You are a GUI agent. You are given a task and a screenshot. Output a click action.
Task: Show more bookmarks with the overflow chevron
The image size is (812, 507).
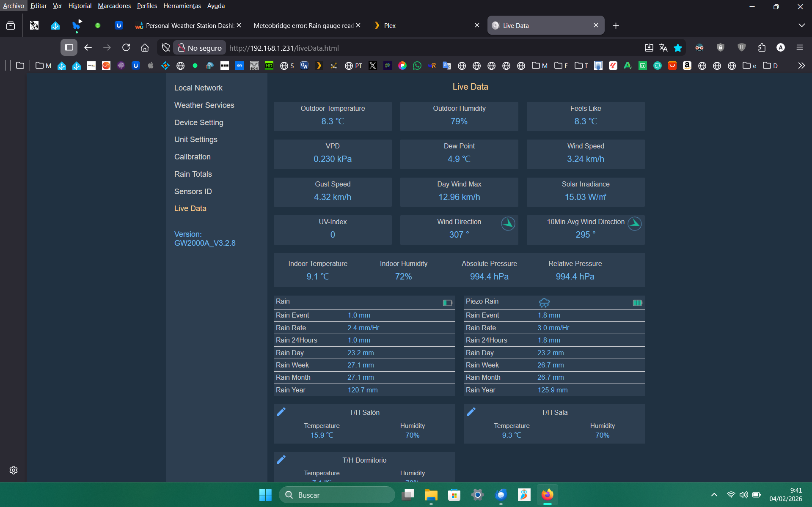(801, 66)
